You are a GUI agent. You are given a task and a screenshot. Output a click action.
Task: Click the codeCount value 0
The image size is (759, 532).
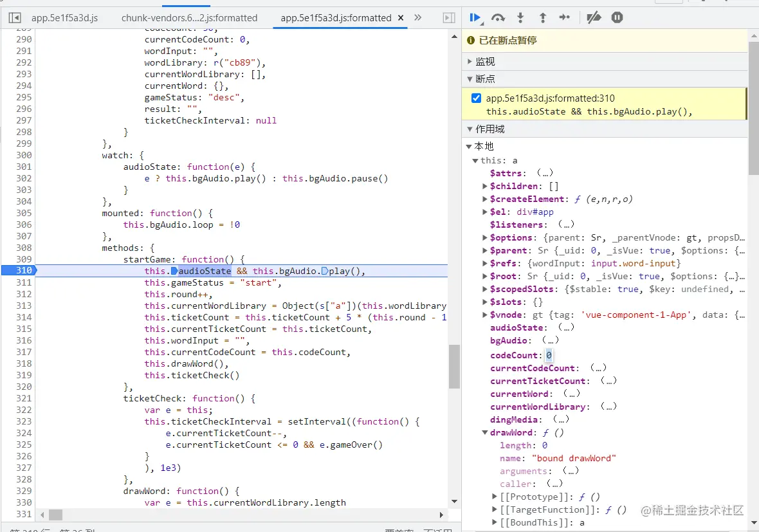(549, 355)
